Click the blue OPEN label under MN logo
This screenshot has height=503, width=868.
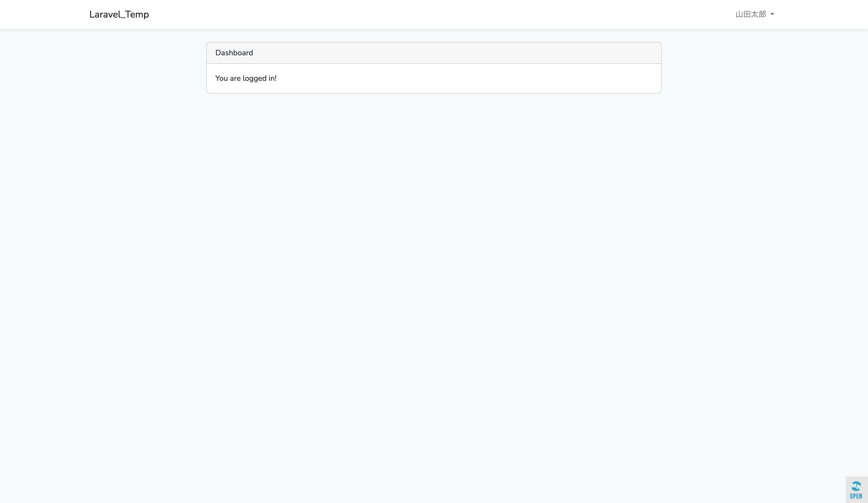[856, 496]
